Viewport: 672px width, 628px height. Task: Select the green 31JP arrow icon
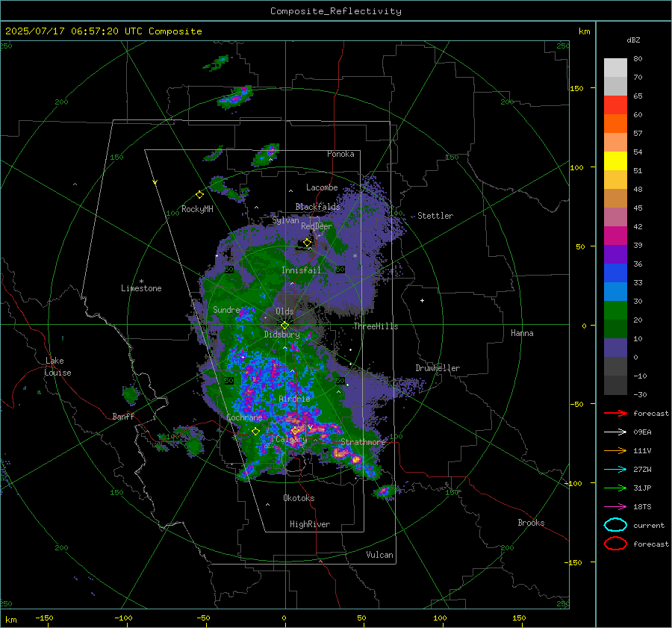point(615,488)
